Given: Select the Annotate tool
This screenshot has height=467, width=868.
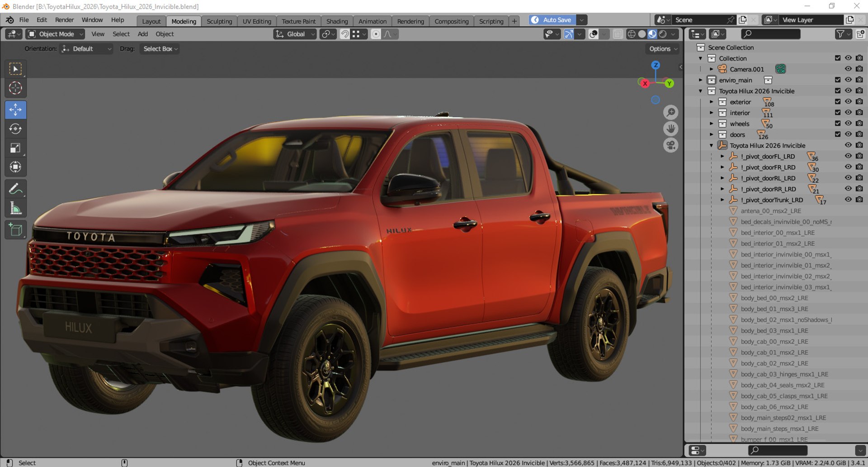Looking at the screenshot, I should (15, 189).
